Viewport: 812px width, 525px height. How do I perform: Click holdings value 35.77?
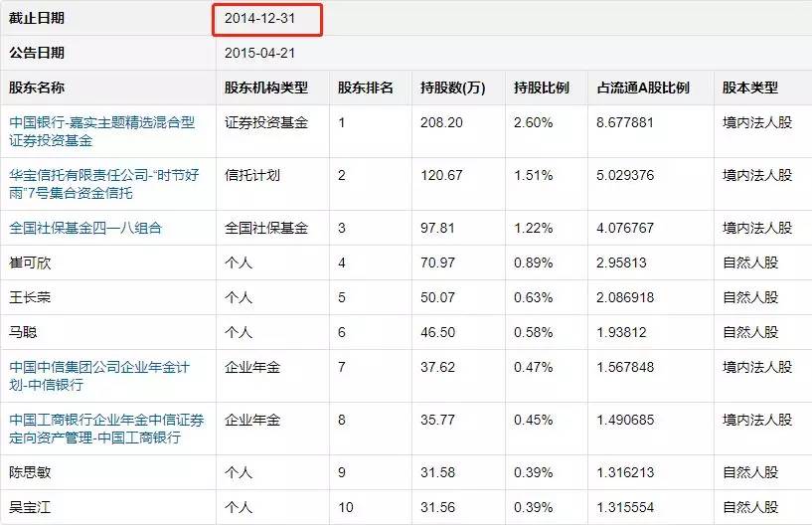click(437, 420)
